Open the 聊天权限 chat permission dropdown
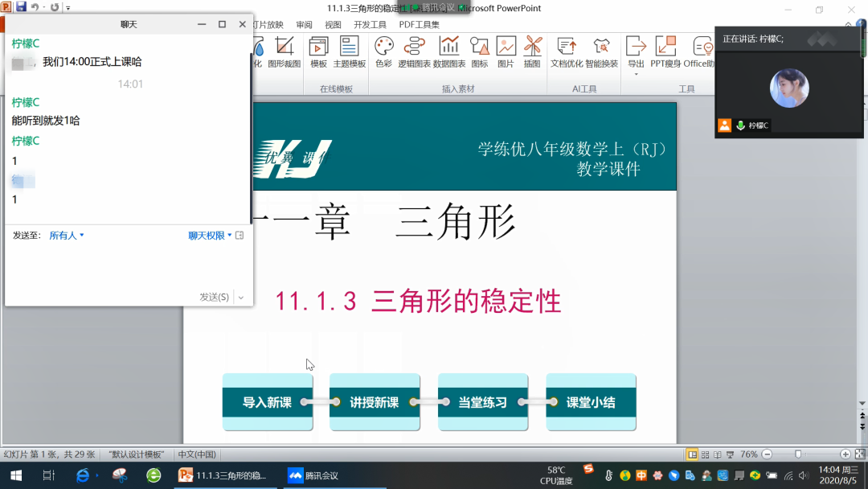 tap(210, 236)
